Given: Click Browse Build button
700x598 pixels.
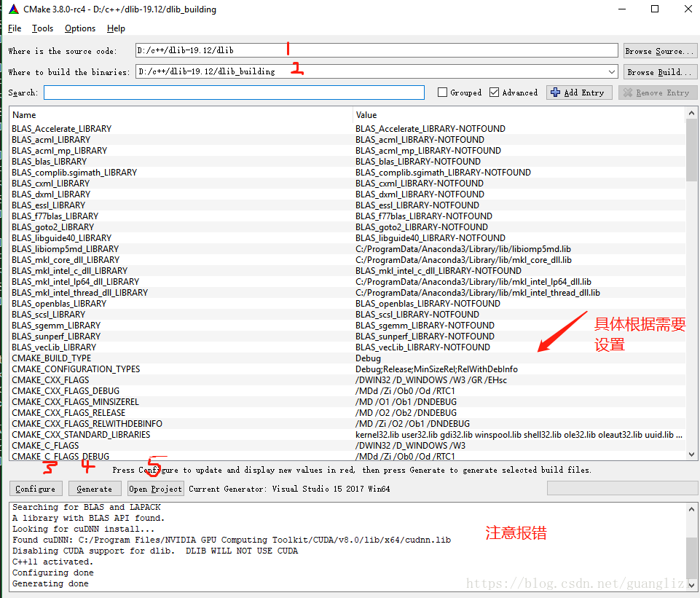Looking at the screenshot, I should tap(660, 72).
